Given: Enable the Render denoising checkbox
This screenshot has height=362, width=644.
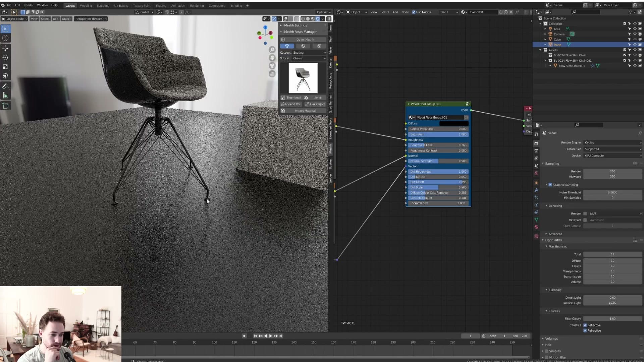Looking at the screenshot, I should pos(585,214).
